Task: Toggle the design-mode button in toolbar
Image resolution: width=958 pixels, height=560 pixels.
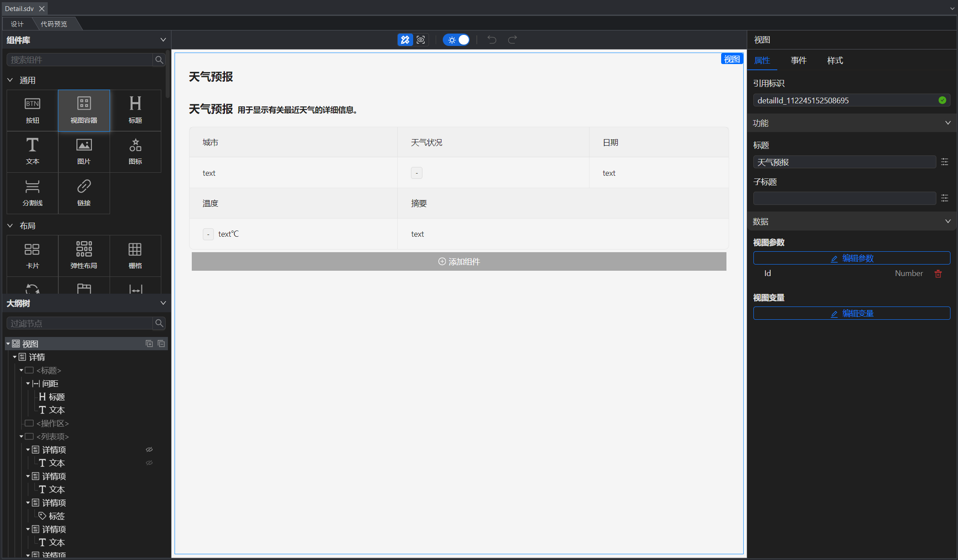Action: [x=405, y=40]
